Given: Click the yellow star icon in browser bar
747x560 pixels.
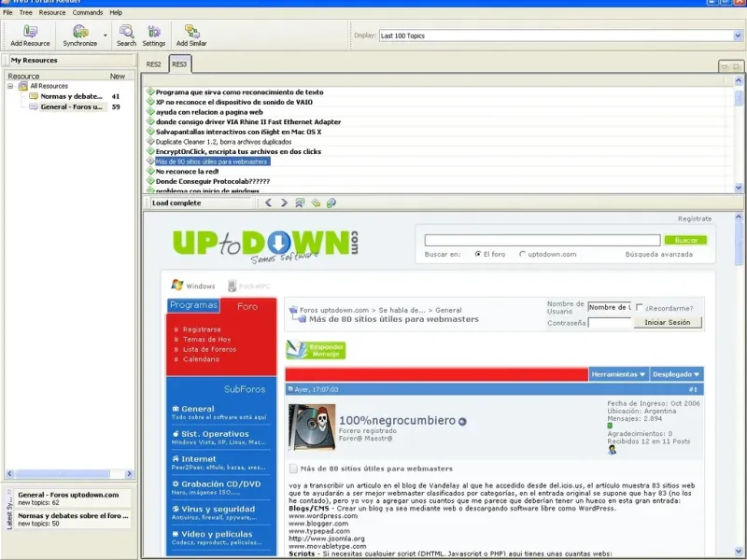Looking at the screenshot, I should point(316,203).
